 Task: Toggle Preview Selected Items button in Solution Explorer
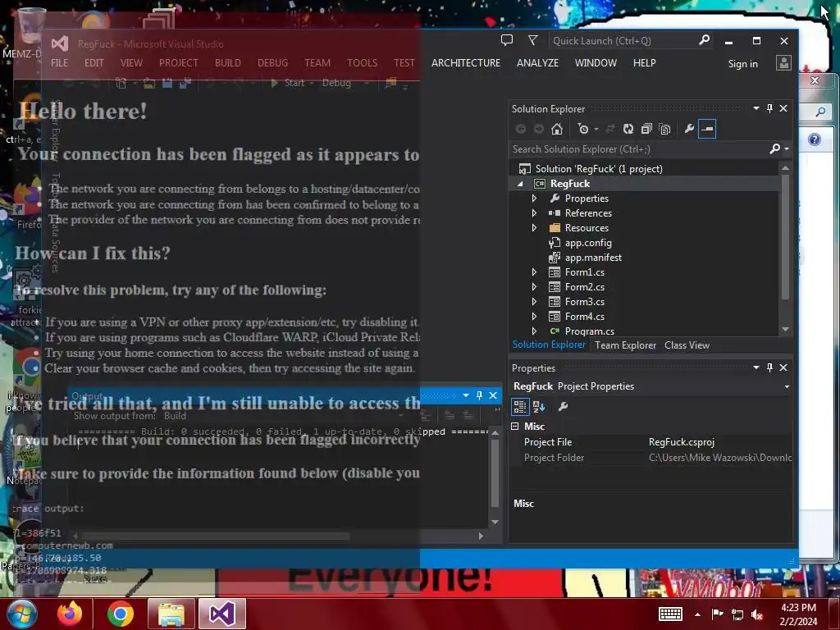[x=707, y=129]
